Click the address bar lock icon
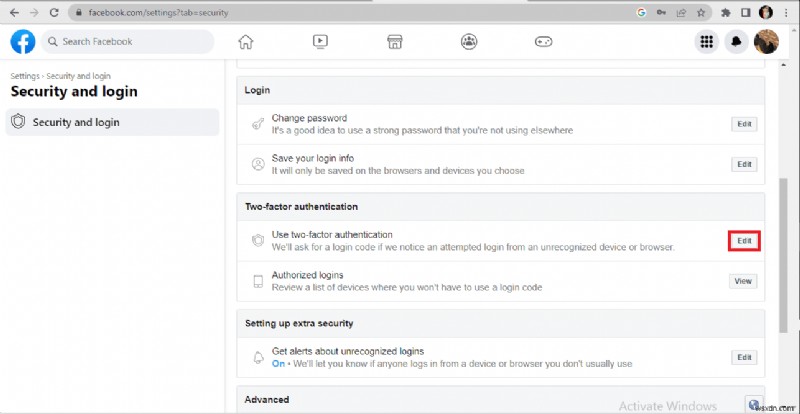 (79, 13)
